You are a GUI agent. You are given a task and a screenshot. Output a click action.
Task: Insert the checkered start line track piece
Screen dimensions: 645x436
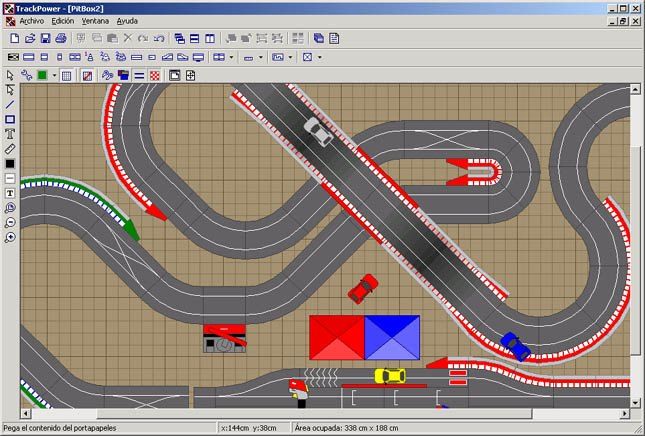tap(14, 57)
